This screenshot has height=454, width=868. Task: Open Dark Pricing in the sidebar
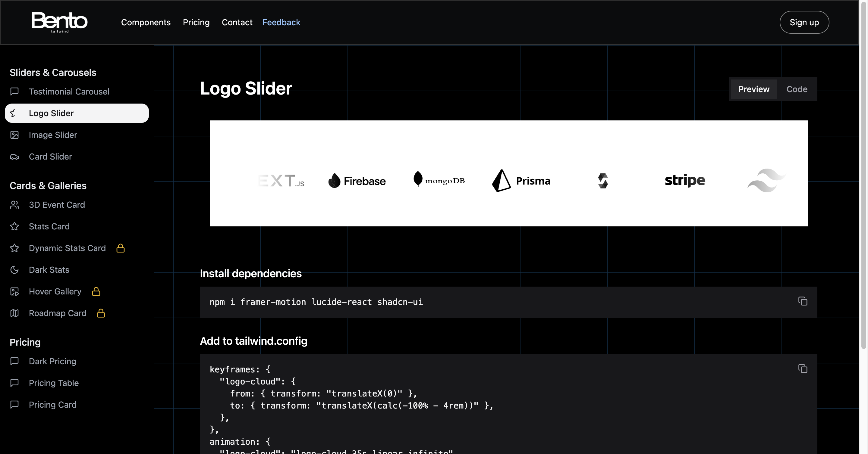tap(77, 362)
